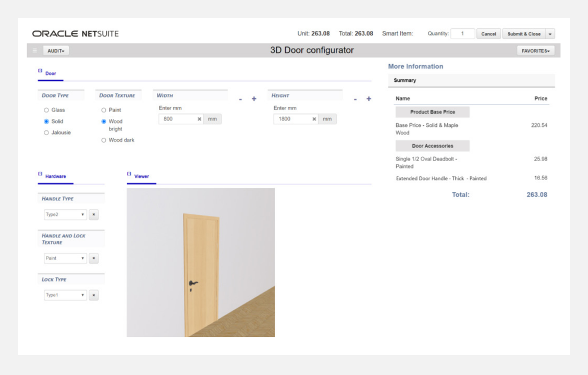Image resolution: width=588 pixels, height=375 pixels.
Task: Open the Submit & Close arrow menu
Action: [550, 34]
